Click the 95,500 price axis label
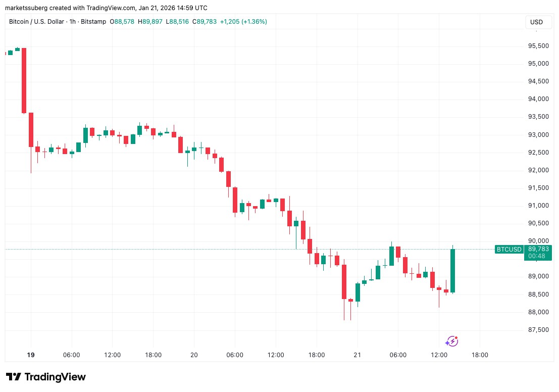 click(538, 46)
